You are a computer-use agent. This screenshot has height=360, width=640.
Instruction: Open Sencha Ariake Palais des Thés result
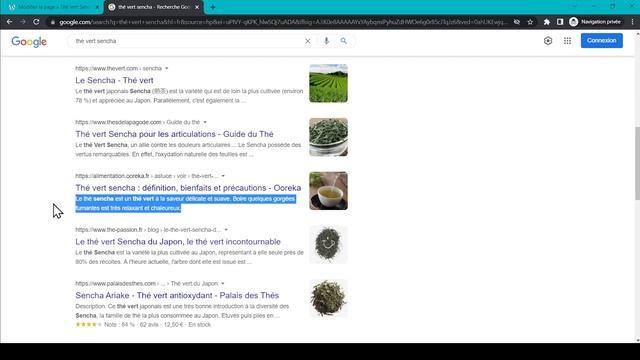[177, 295]
